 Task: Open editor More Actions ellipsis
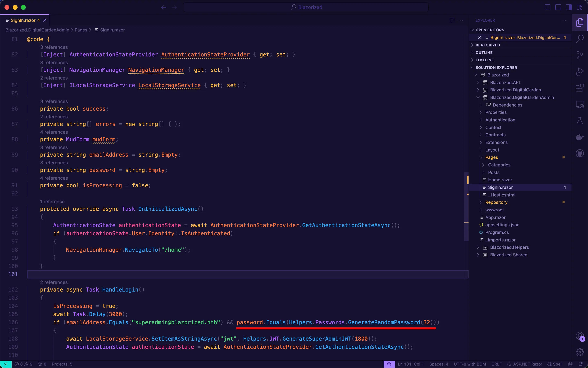point(461,20)
